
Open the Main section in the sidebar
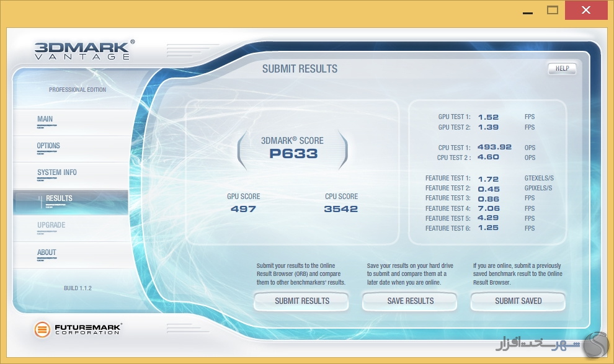click(71, 122)
